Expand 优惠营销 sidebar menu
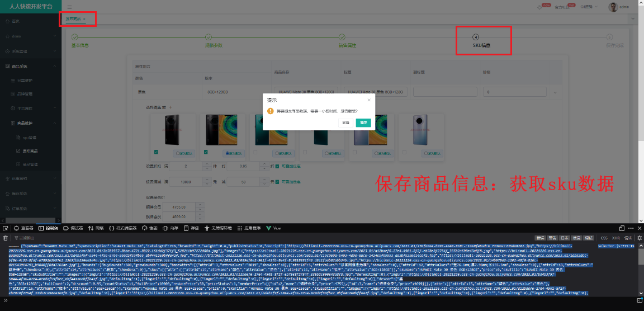The width and height of the screenshot is (644, 311). pos(31,178)
